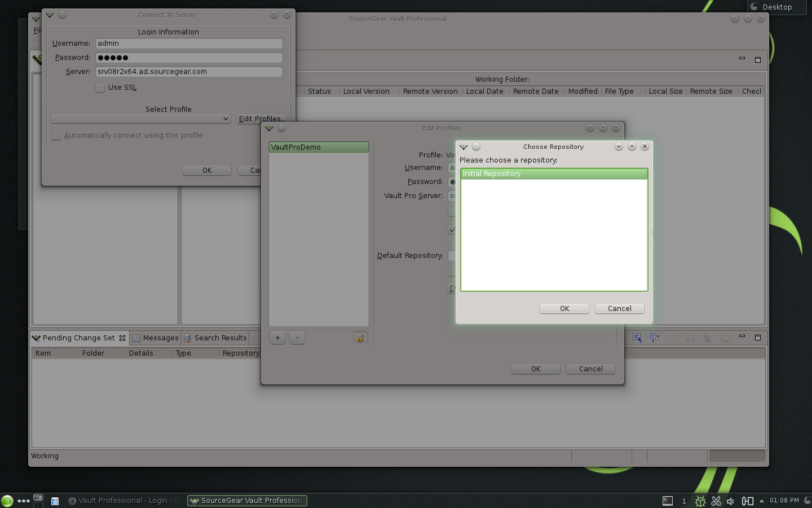The height and width of the screenshot is (508, 812).
Task: Click the Password field in Connect To Server
Action: pos(189,58)
